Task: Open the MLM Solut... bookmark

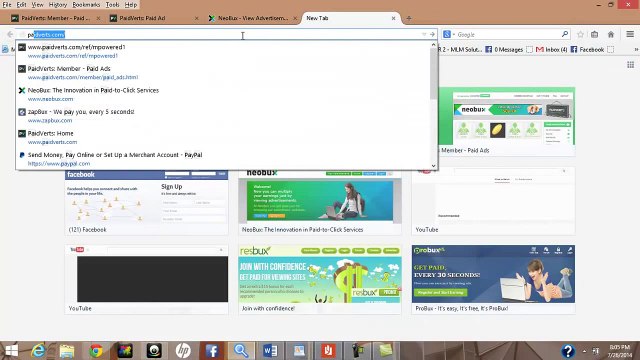Action: point(460,49)
